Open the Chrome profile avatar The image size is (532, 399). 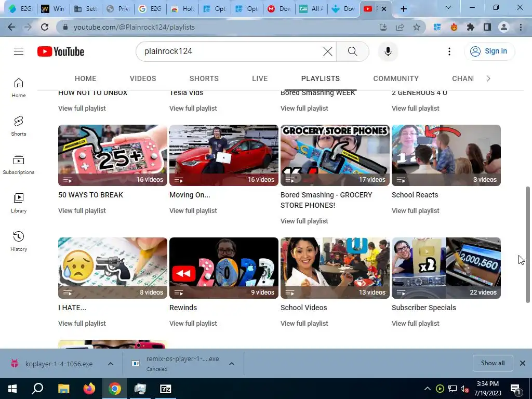pyautogui.click(x=504, y=27)
